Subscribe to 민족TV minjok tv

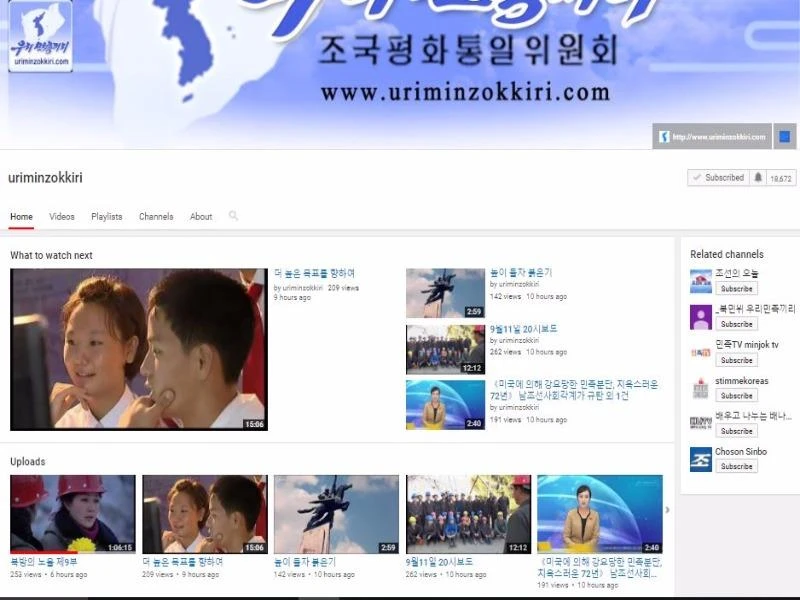point(736,360)
